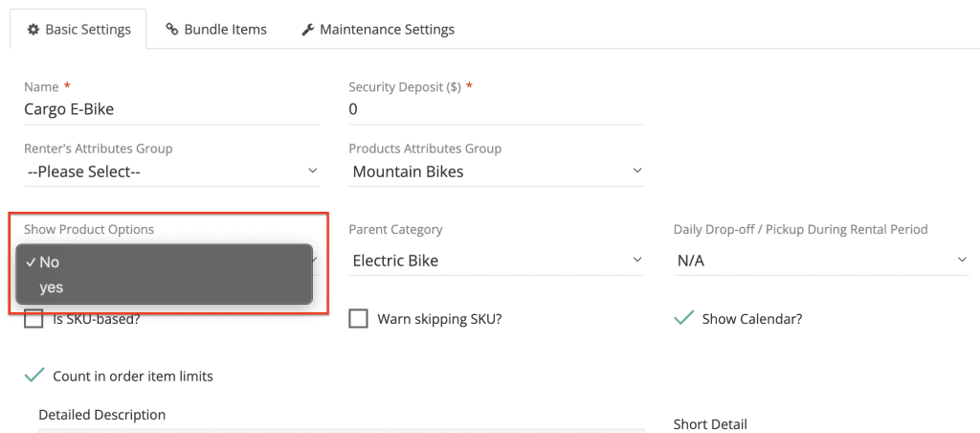
Task: Choose "No" in Show Product Options list
Action: (x=50, y=262)
